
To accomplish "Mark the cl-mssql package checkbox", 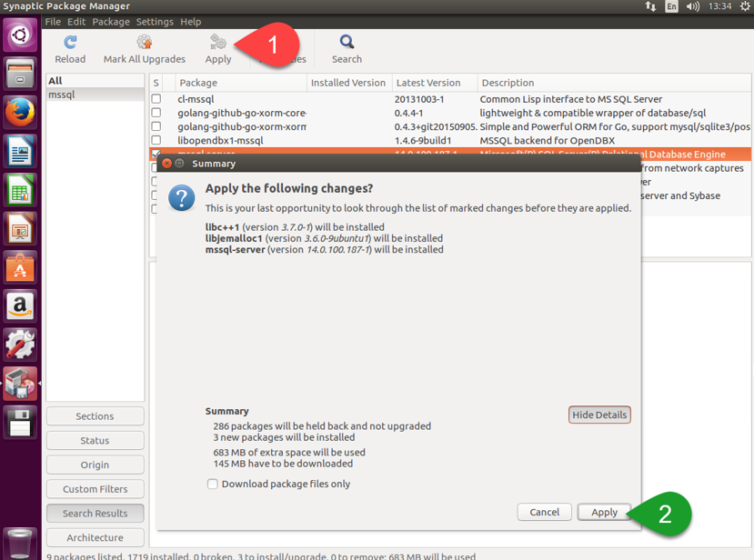I will pos(156,99).
